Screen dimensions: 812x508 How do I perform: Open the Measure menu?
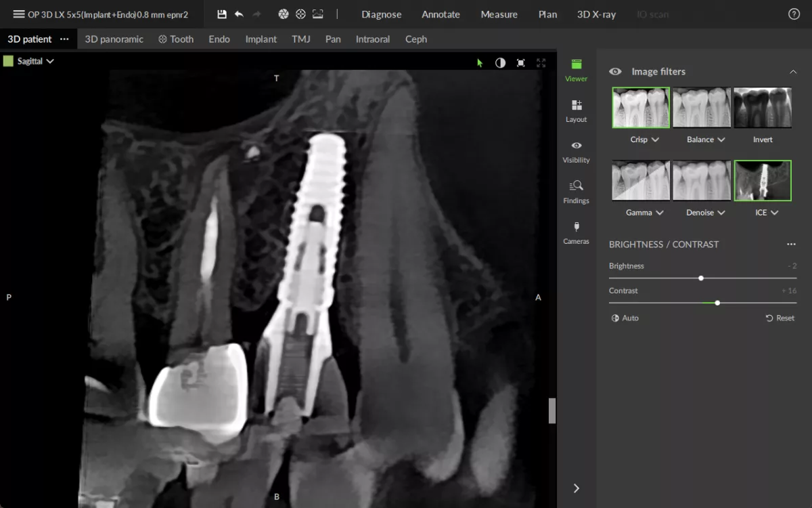(499, 14)
